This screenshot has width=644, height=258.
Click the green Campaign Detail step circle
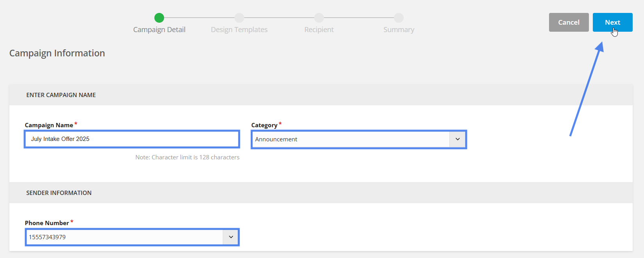coord(159,18)
